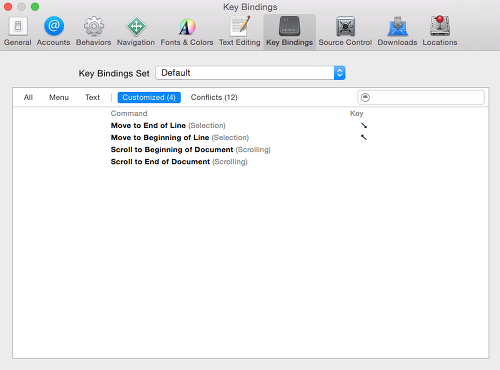This screenshot has width=500, height=370.
Task: Click the Key column header
Action: tap(357, 113)
